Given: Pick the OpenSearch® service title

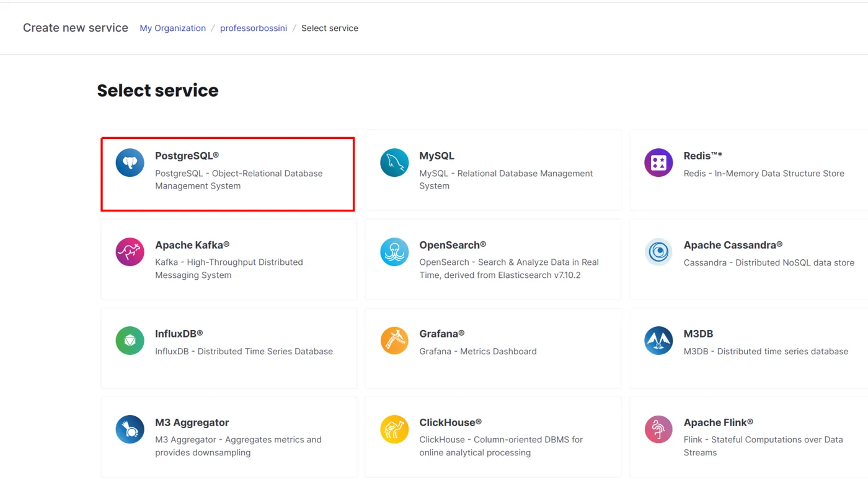Looking at the screenshot, I should [x=453, y=245].
